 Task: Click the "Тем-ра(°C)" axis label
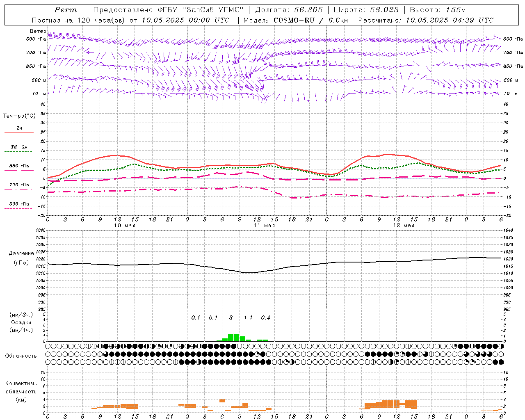click(x=19, y=116)
